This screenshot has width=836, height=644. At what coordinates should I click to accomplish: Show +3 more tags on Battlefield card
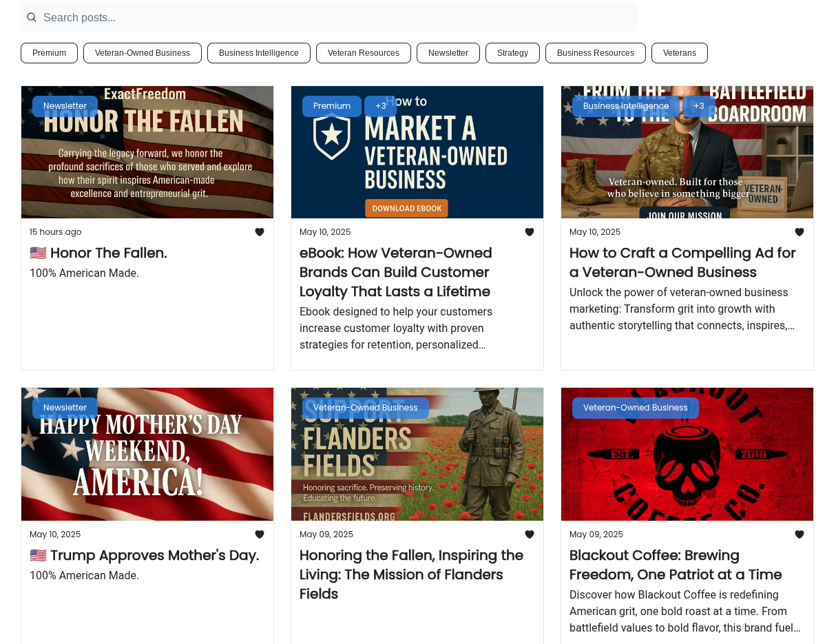(699, 106)
